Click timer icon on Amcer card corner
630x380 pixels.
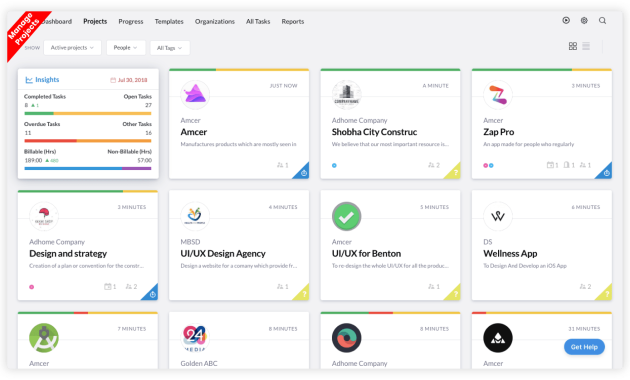click(304, 173)
